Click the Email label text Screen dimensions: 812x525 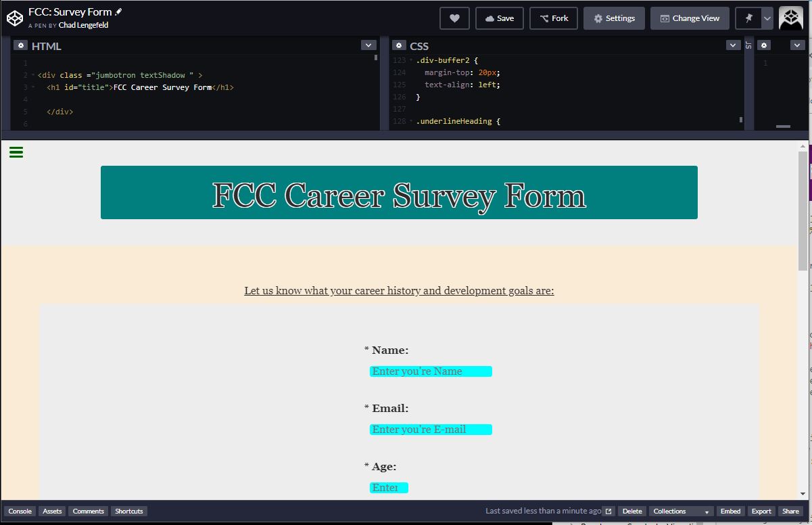(x=390, y=409)
